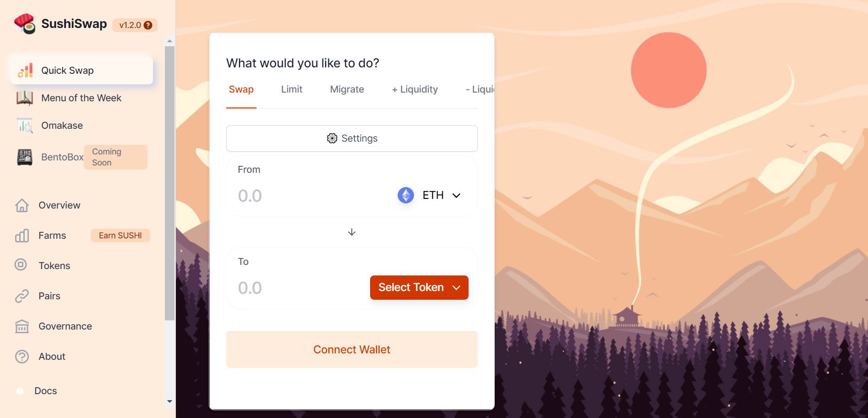Open the Docs link in sidebar
Viewport: 868px width, 418px height.
point(46,391)
